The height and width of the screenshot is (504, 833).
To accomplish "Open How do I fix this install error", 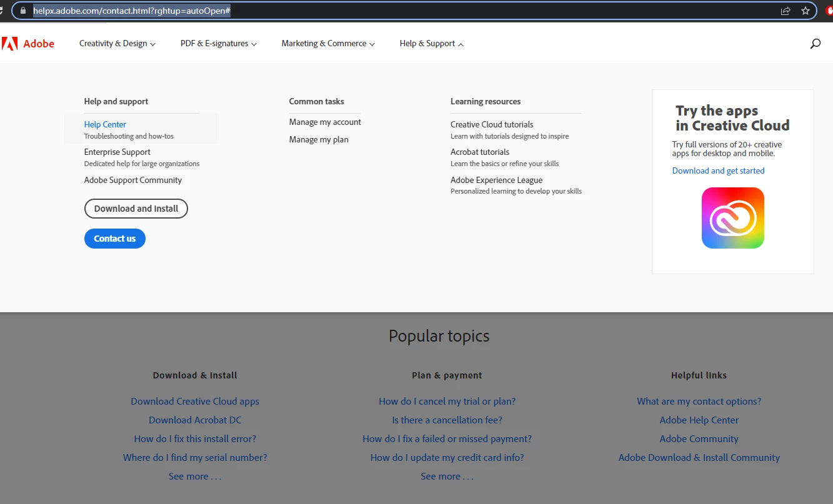I will [195, 439].
